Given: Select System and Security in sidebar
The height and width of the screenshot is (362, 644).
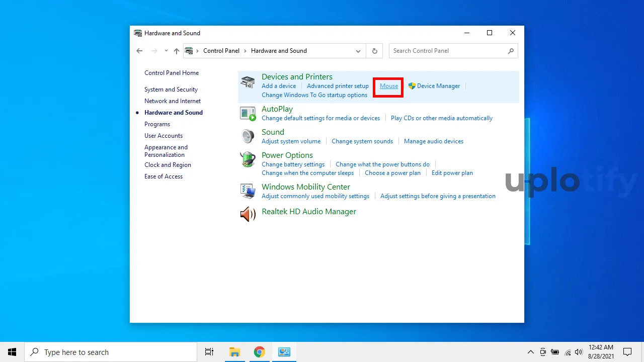Looking at the screenshot, I should click(x=171, y=89).
